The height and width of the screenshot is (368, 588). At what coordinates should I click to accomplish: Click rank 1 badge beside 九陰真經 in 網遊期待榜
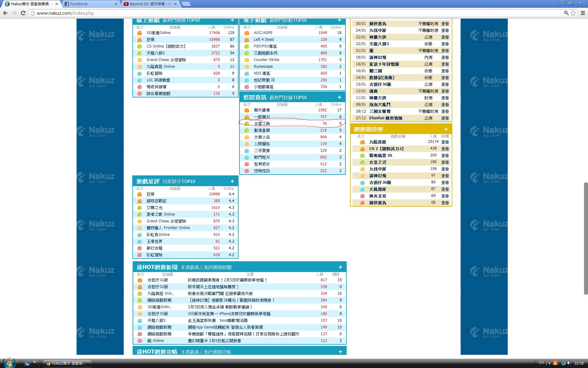(362, 142)
